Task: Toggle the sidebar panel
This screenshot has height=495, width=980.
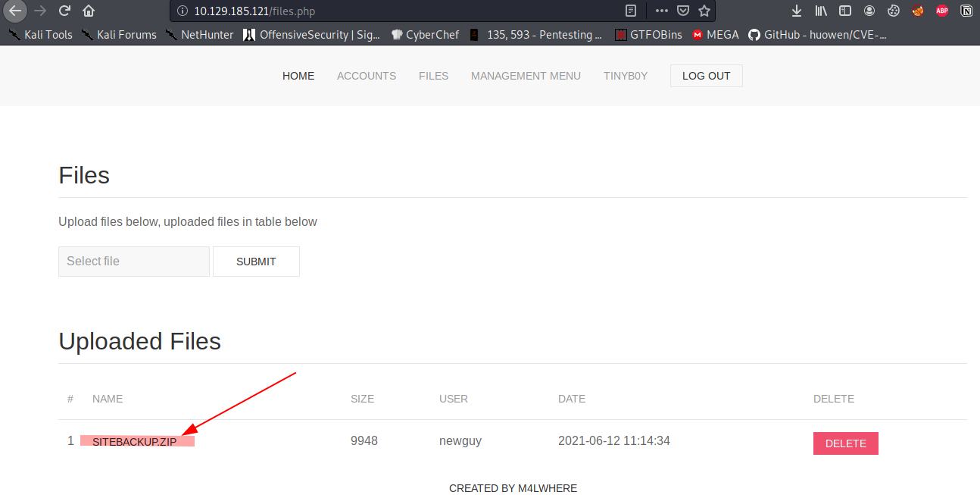Action: coord(845,11)
